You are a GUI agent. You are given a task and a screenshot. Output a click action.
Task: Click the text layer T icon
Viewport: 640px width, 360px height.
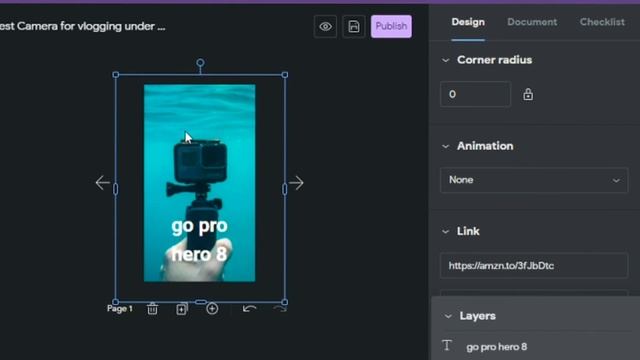pyautogui.click(x=447, y=346)
